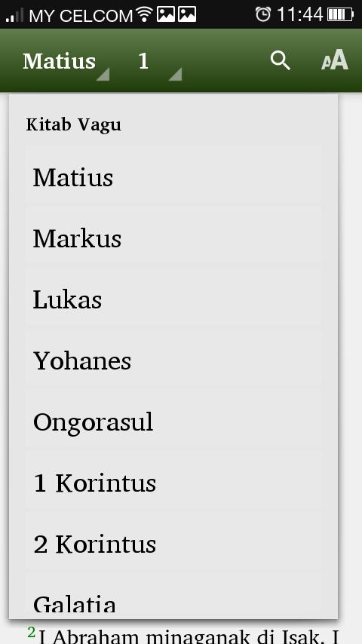Select 1 Korintus book
The image size is (362, 644).
[x=173, y=483]
